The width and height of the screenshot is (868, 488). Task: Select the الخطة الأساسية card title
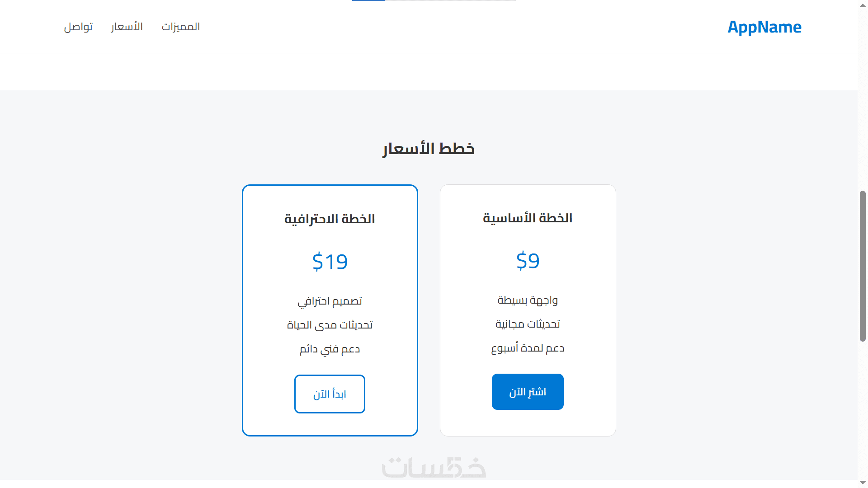[528, 218]
